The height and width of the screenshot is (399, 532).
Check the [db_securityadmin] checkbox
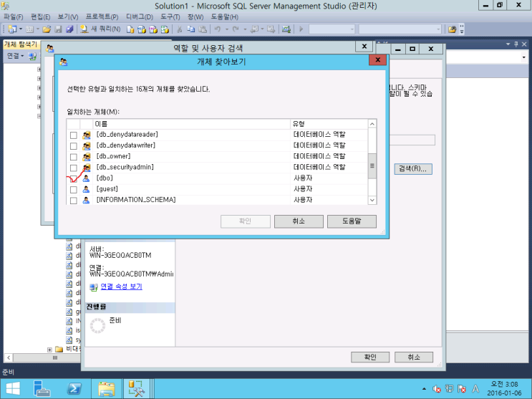click(x=73, y=168)
